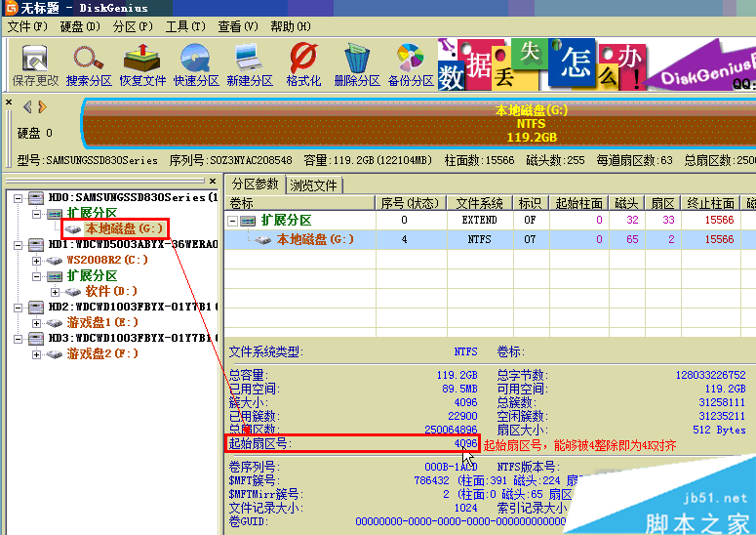Viewport: 756px width, 535px height.
Task: Select the Format (格式化) toolbar icon
Action: [x=303, y=65]
